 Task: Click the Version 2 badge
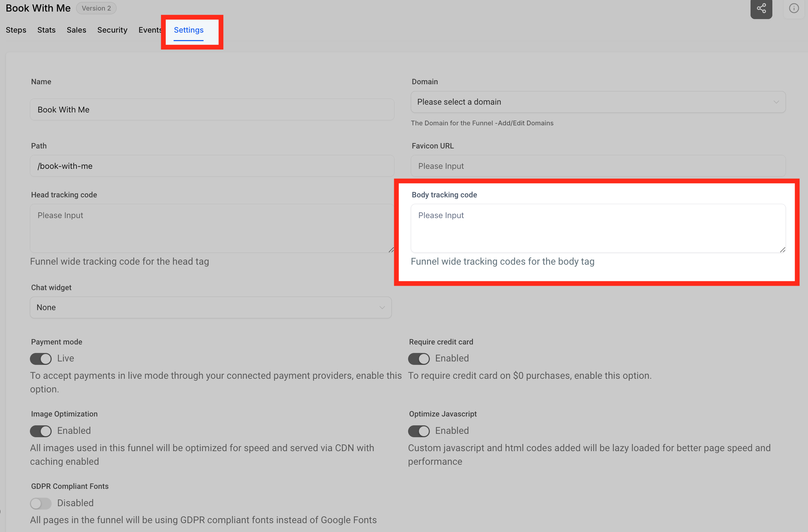pos(96,8)
